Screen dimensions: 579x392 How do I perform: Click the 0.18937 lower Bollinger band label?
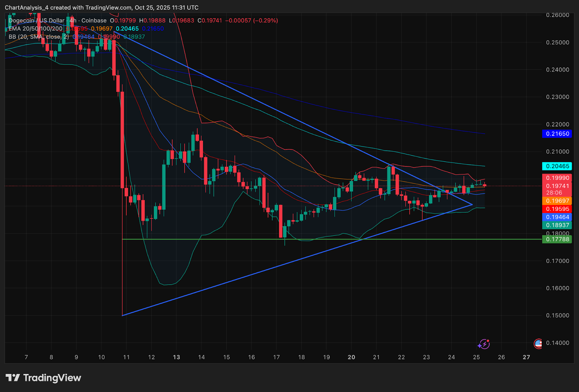pyautogui.click(x=557, y=225)
